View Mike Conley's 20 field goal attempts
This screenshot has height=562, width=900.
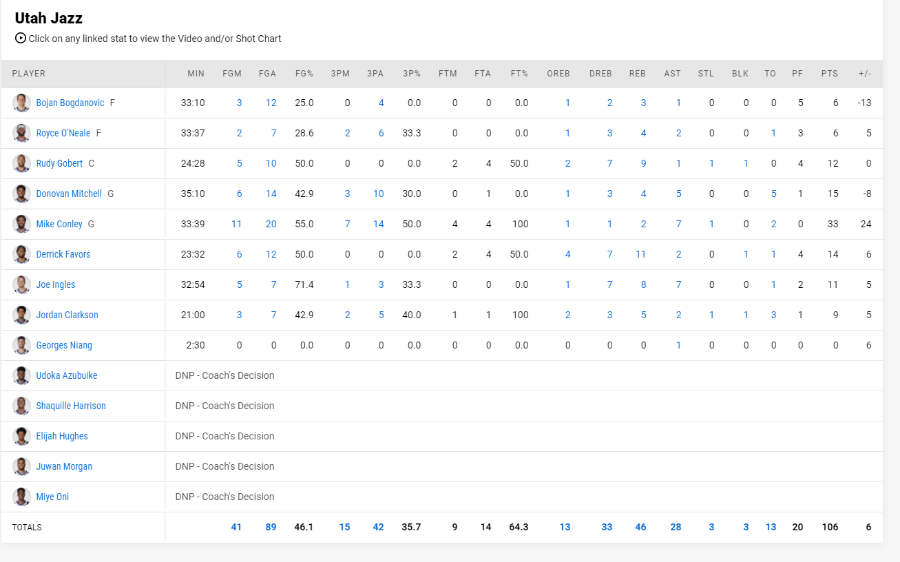271,224
